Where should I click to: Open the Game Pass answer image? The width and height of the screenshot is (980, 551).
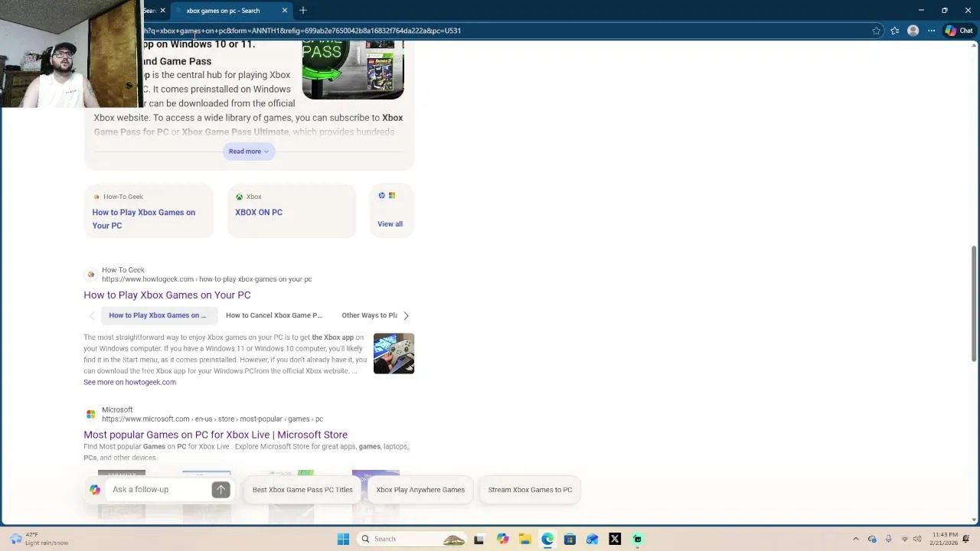click(x=353, y=70)
